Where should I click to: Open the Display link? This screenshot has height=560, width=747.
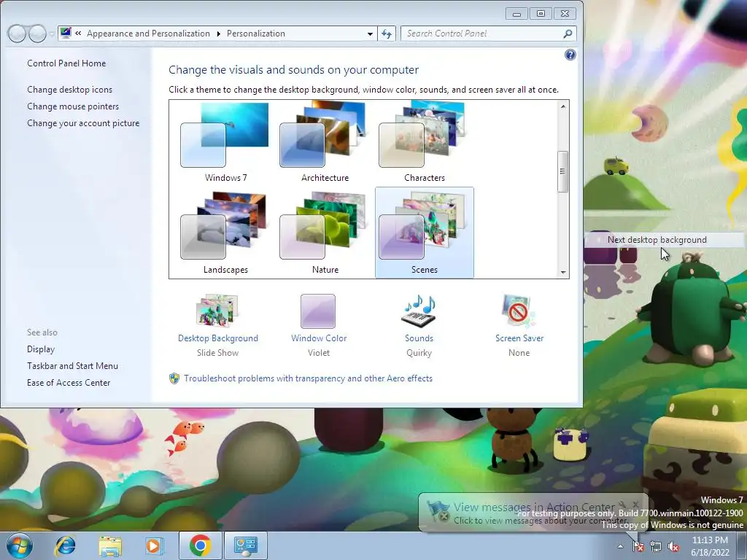coord(41,349)
